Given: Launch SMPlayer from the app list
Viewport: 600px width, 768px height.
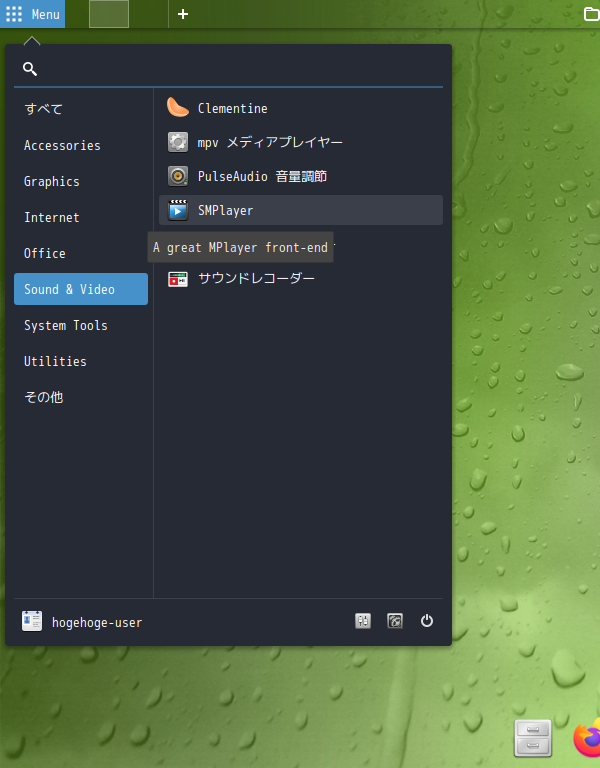Looking at the screenshot, I should point(301,210).
